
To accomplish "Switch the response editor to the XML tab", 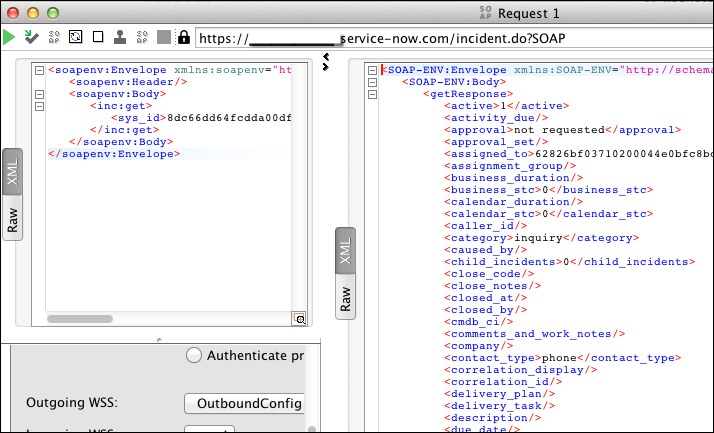I will [x=345, y=250].
